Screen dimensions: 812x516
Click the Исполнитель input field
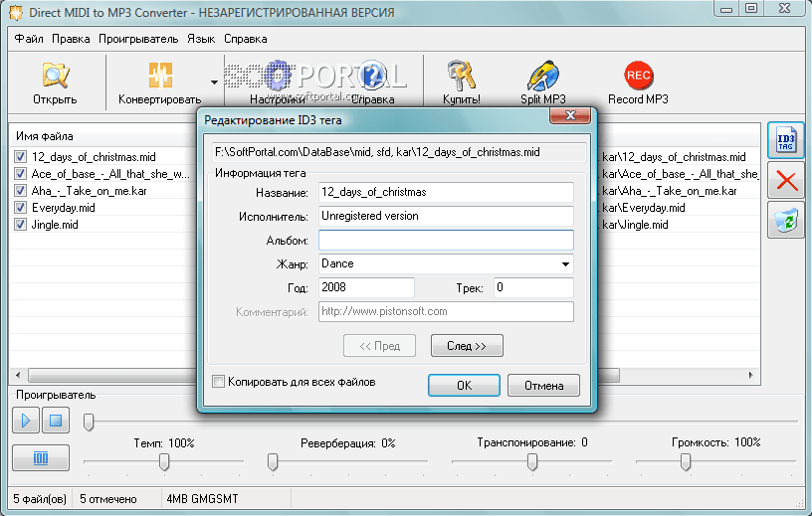tap(446, 216)
